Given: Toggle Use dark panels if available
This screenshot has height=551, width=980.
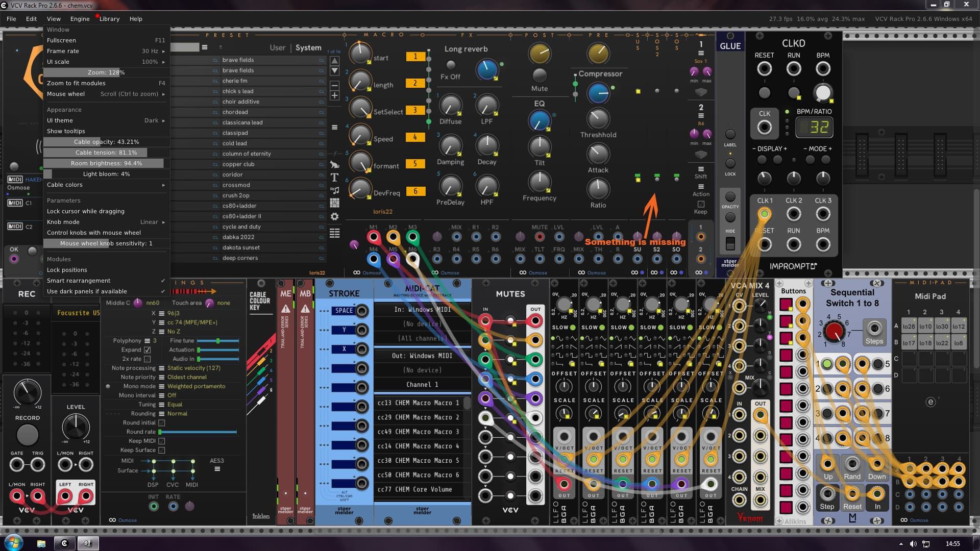Looking at the screenshot, I should 106,291.
